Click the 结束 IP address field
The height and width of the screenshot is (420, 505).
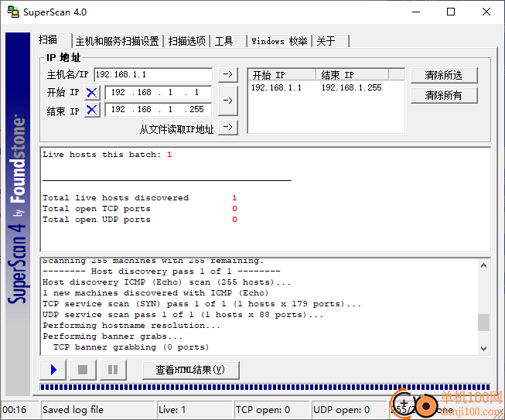pyautogui.click(x=158, y=110)
